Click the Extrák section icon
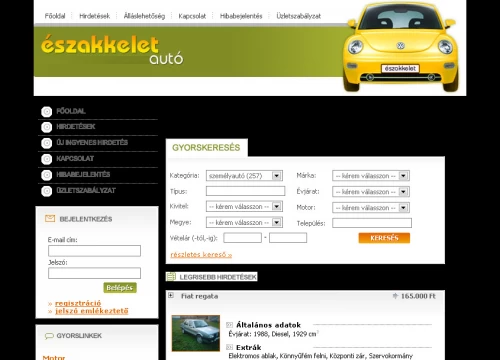 pyautogui.click(x=229, y=347)
